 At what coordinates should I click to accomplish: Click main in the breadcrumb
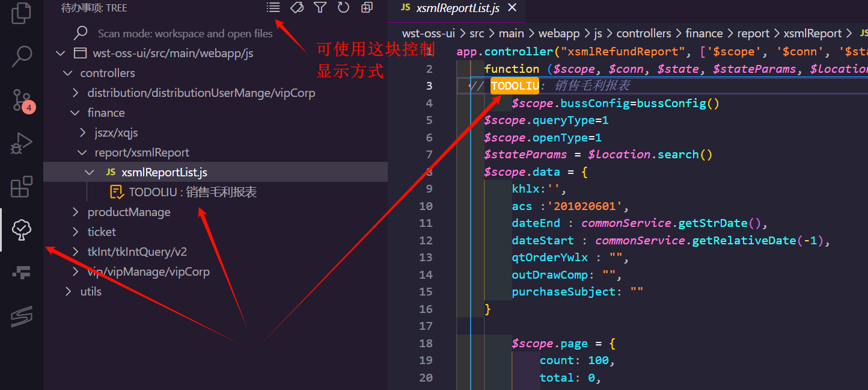[x=511, y=33]
